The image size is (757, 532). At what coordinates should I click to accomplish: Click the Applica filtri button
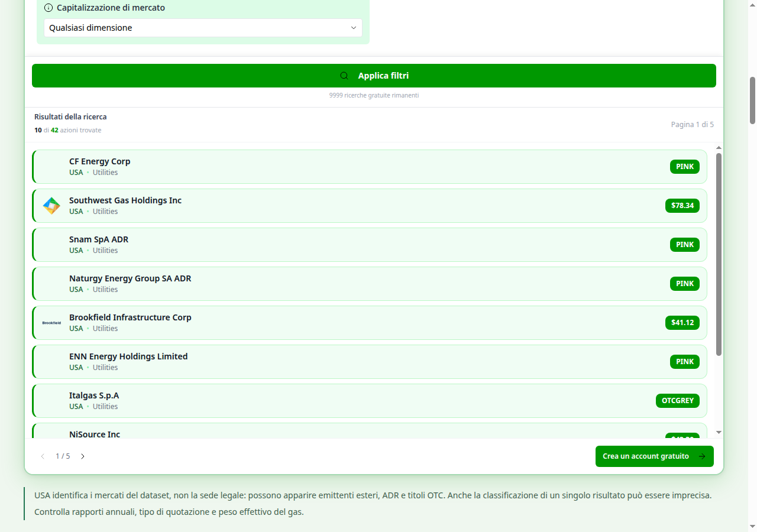click(374, 76)
